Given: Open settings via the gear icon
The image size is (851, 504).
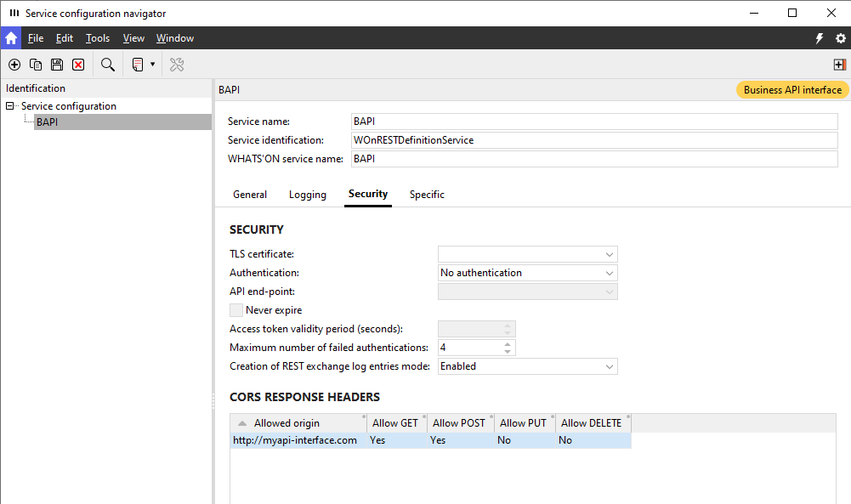Looking at the screenshot, I should (841, 38).
